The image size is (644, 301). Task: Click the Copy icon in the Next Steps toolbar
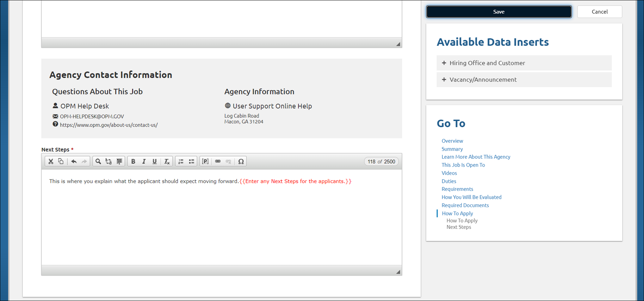tap(61, 161)
